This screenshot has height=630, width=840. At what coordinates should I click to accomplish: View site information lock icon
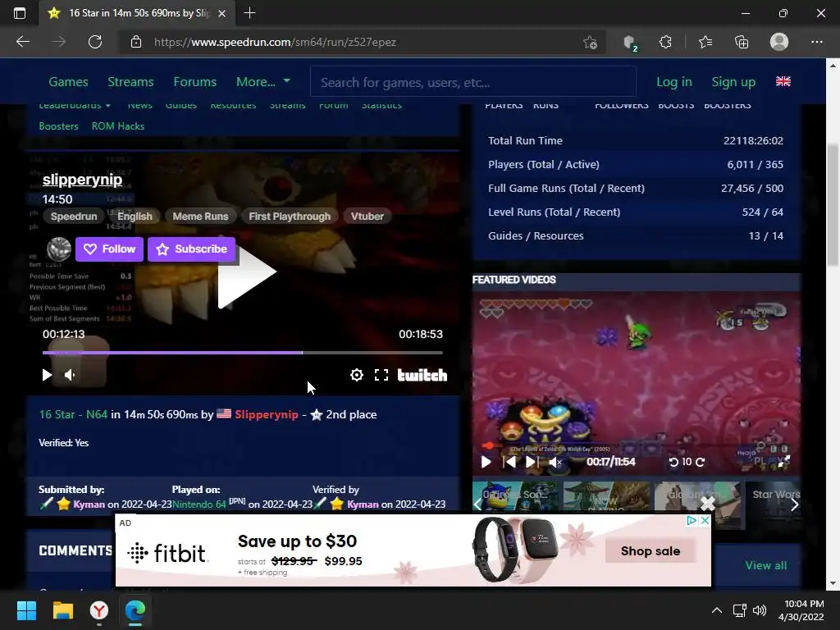136,42
